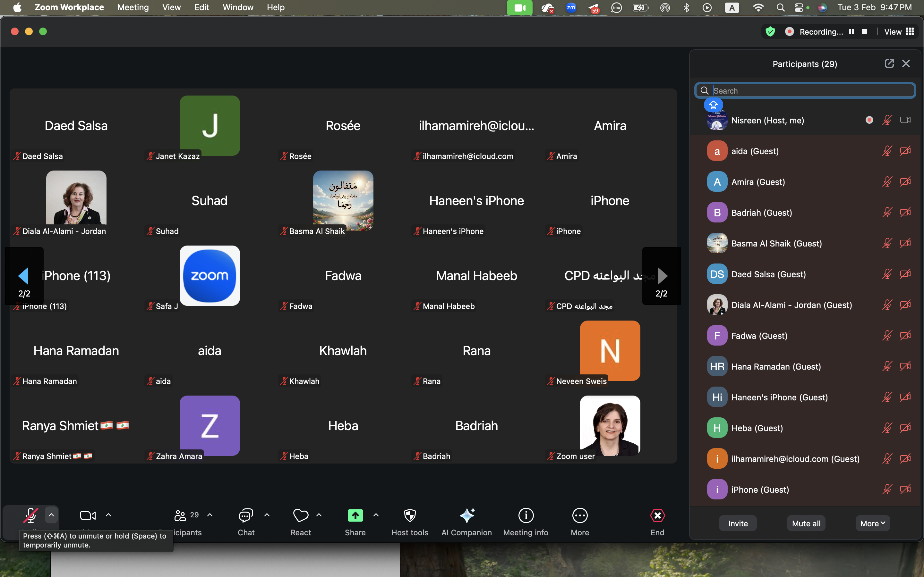Image resolution: width=924 pixels, height=577 pixels.
Task: Expand chevron next to Share button
Action: tap(376, 515)
